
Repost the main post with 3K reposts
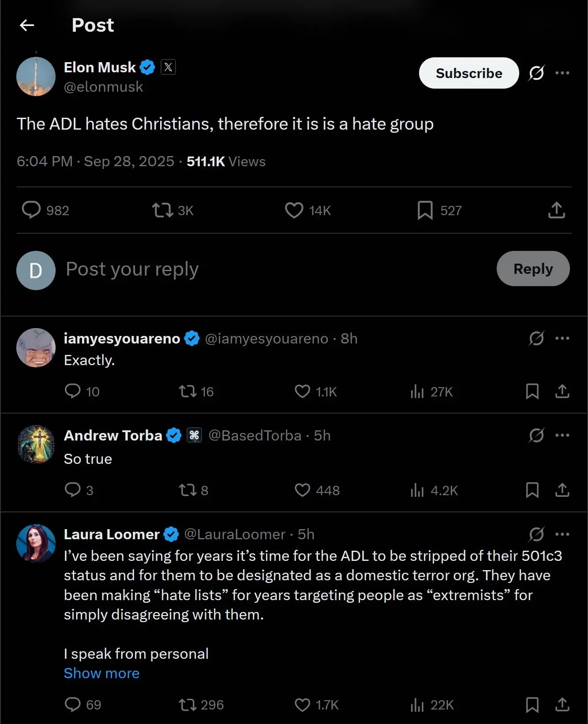coord(162,210)
